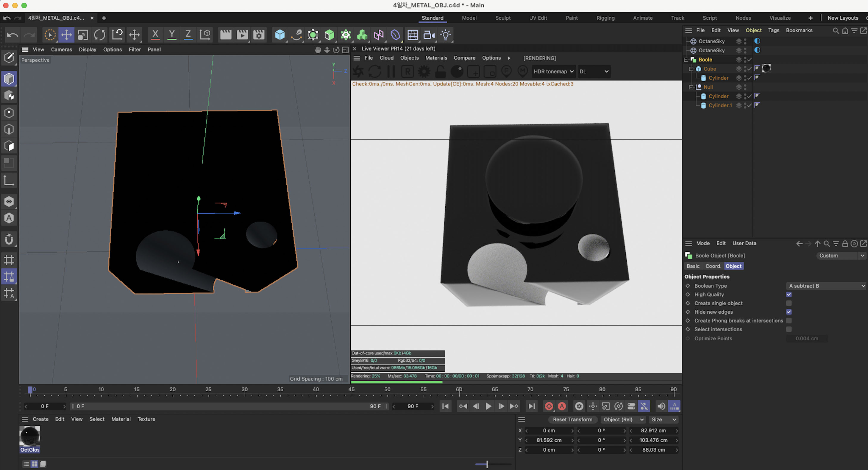Select the Rotate tool
The width and height of the screenshot is (868, 470).
pos(100,35)
